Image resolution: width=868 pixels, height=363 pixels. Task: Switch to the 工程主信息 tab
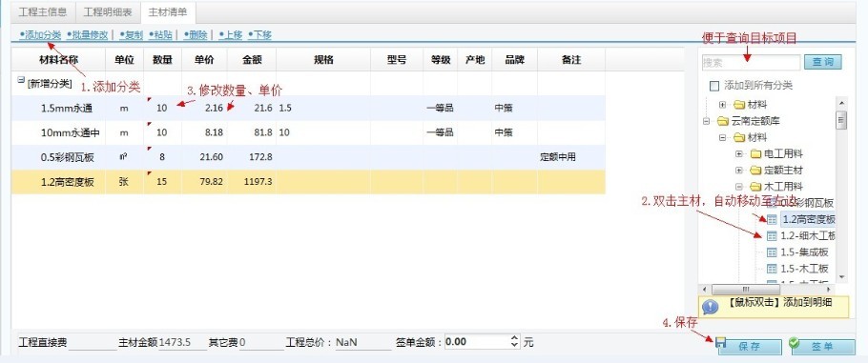pos(43,11)
